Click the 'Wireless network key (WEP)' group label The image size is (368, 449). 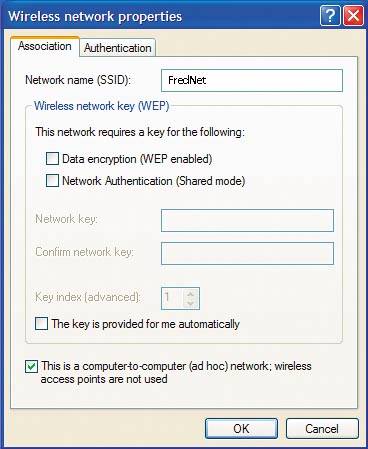click(x=102, y=106)
